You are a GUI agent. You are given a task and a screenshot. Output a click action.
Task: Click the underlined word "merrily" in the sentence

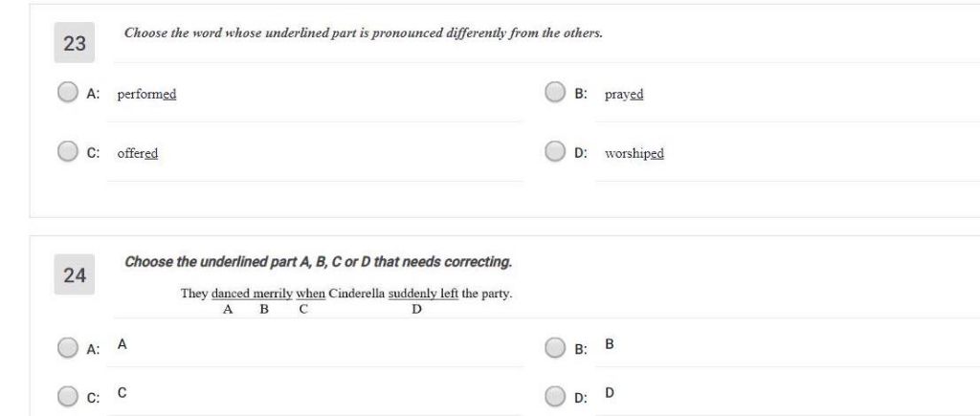pyautogui.click(x=272, y=294)
